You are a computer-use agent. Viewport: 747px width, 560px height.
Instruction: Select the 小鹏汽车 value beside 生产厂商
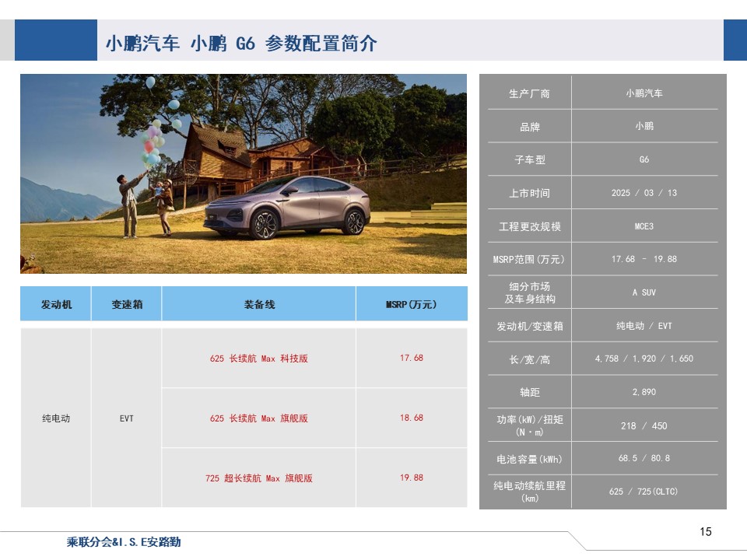click(x=644, y=93)
